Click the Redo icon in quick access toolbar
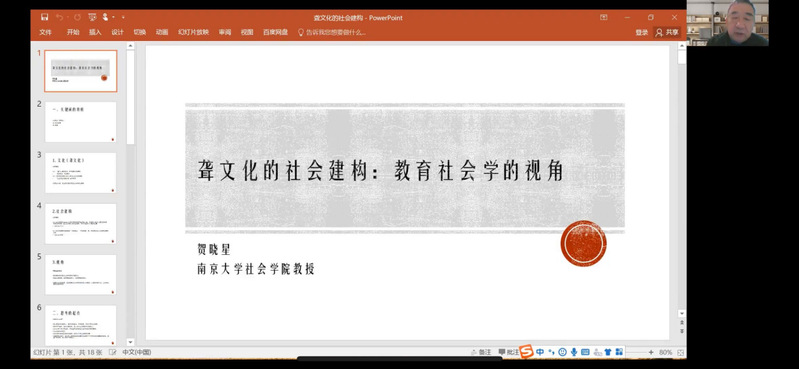 pyautogui.click(x=77, y=17)
